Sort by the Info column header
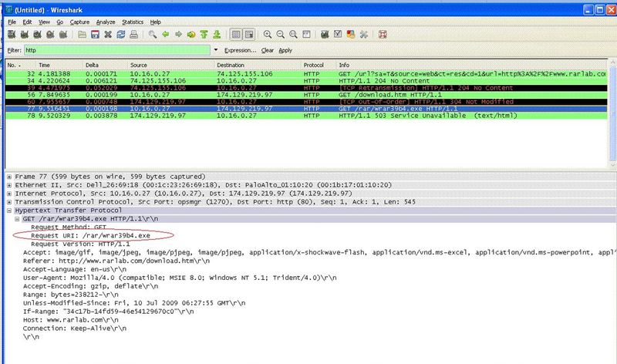617x364 pixels. 472,65
